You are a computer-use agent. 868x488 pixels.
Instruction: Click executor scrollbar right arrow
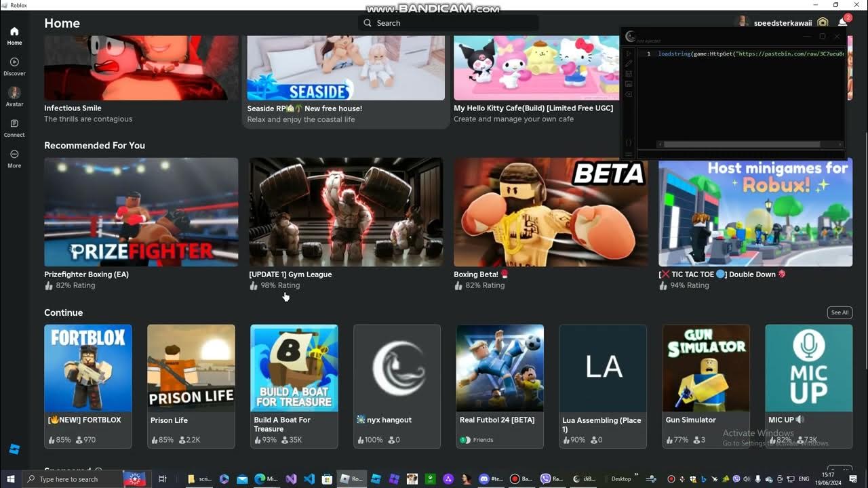pyautogui.click(x=841, y=144)
